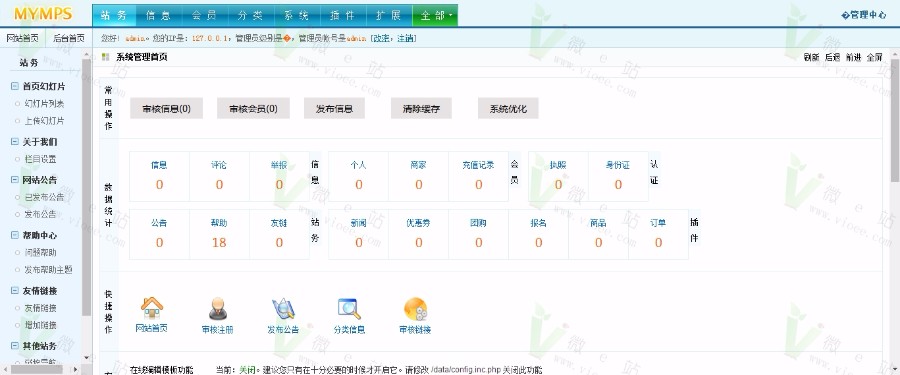Open the 个人 member statistics cell
The height and width of the screenshot is (375, 900).
359,176
